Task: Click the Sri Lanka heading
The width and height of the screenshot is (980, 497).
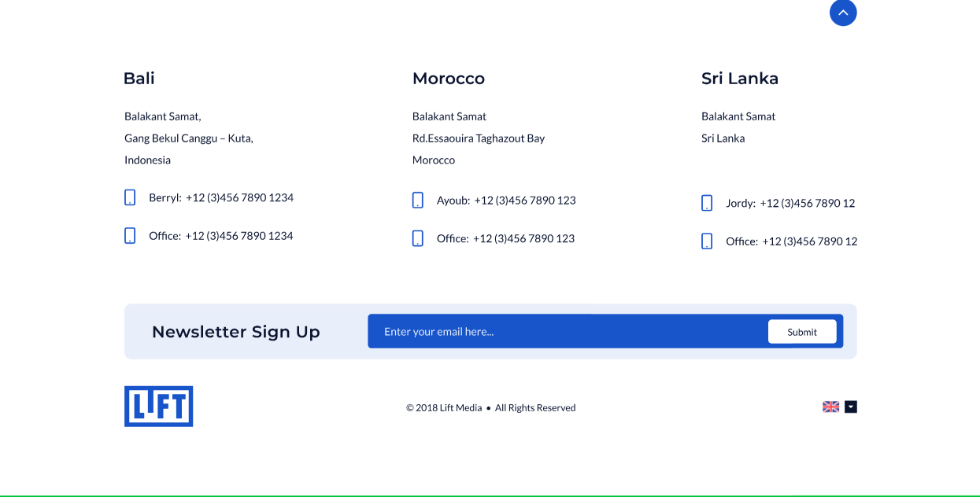Action: 740,79
